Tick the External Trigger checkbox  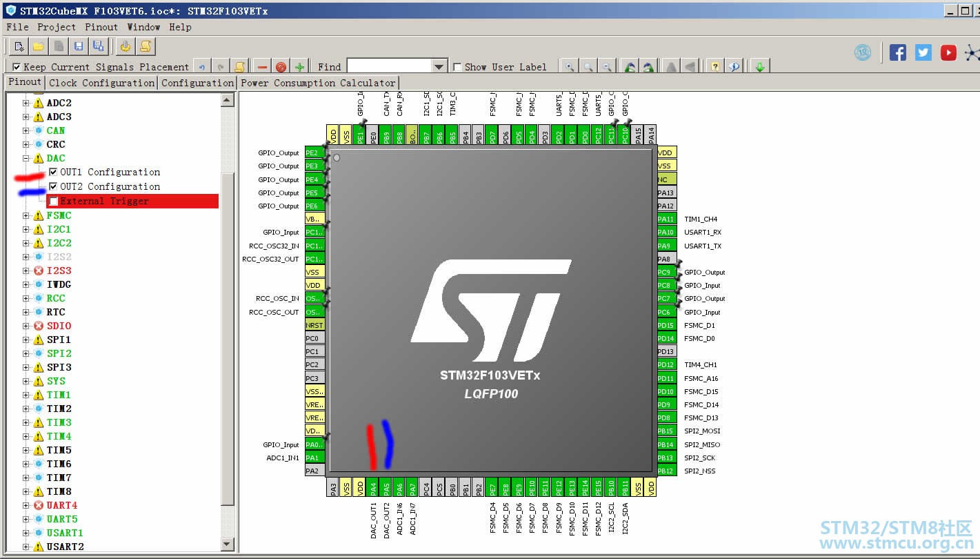pos(53,201)
